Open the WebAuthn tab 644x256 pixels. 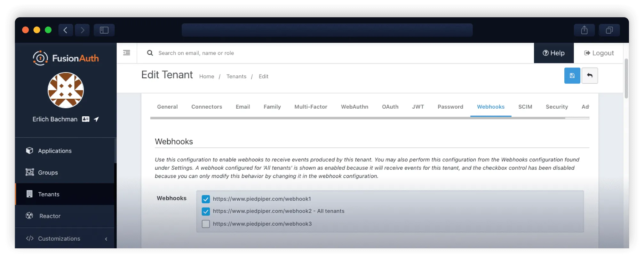pos(354,107)
